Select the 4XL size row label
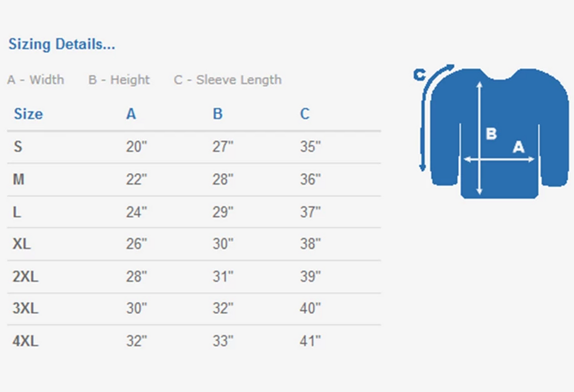This screenshot has height=392, width=574. pos(25,341)
